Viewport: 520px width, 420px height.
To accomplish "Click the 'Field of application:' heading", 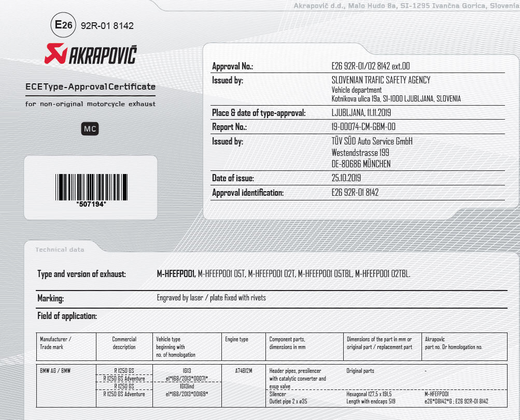I will [67, 316].
